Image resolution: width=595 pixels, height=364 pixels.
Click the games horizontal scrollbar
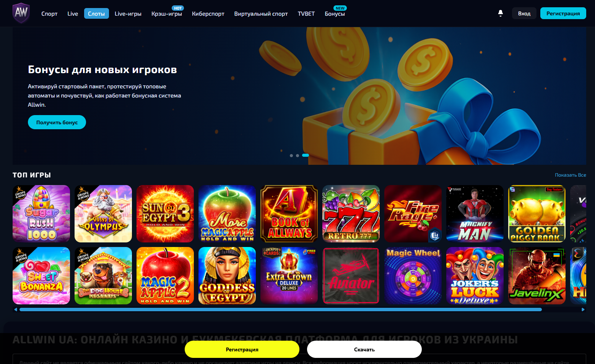(x=281, y=309)
